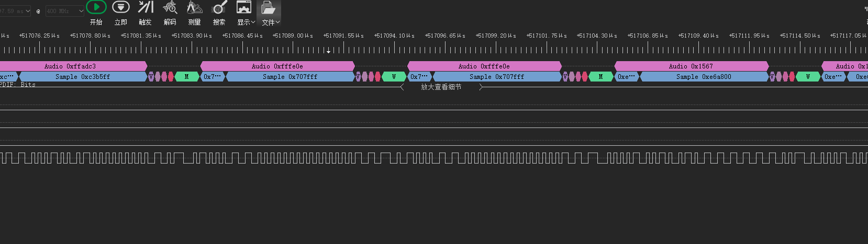868x244 pixels.
Task: Expand the arrow next to 文件
Action: 278,22
